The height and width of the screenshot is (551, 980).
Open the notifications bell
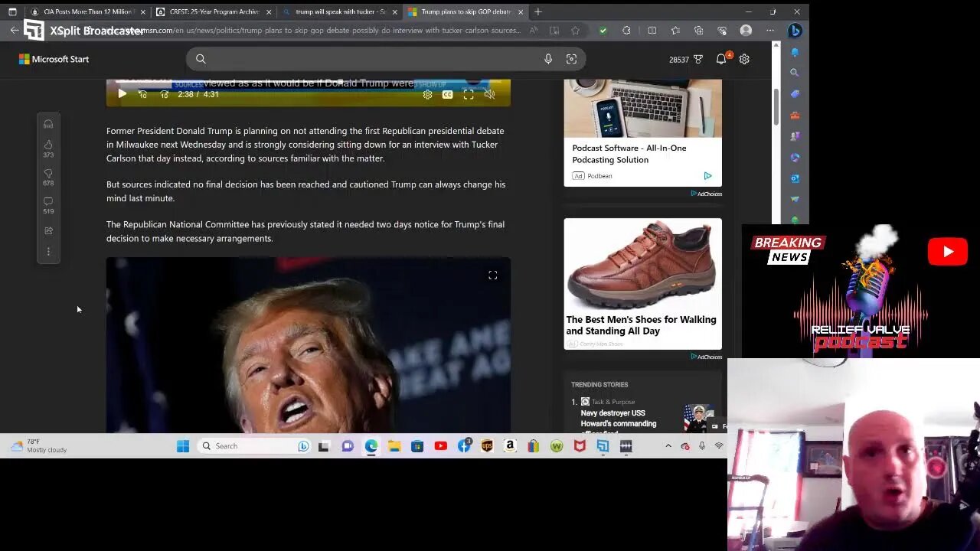[721, 59]
